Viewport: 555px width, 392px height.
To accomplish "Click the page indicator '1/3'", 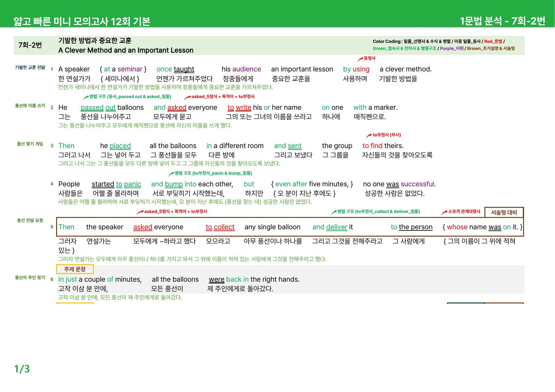I will coord(22,369).
